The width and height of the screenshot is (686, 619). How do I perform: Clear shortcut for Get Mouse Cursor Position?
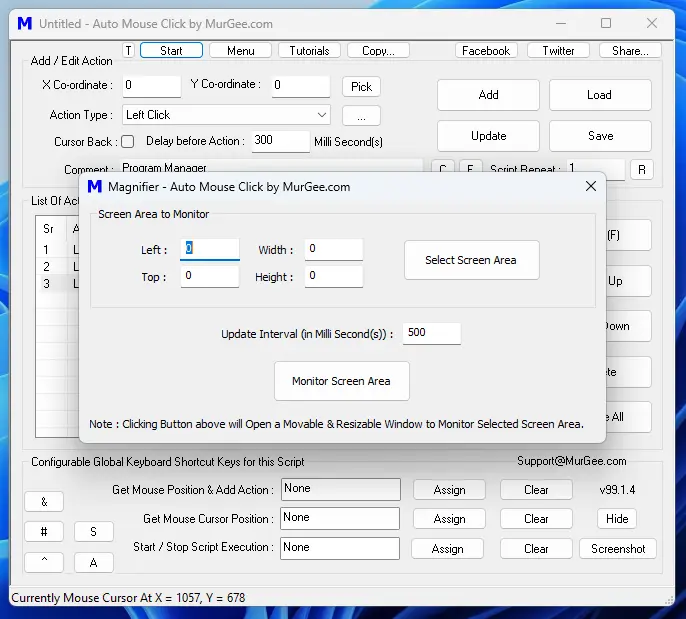536,519
